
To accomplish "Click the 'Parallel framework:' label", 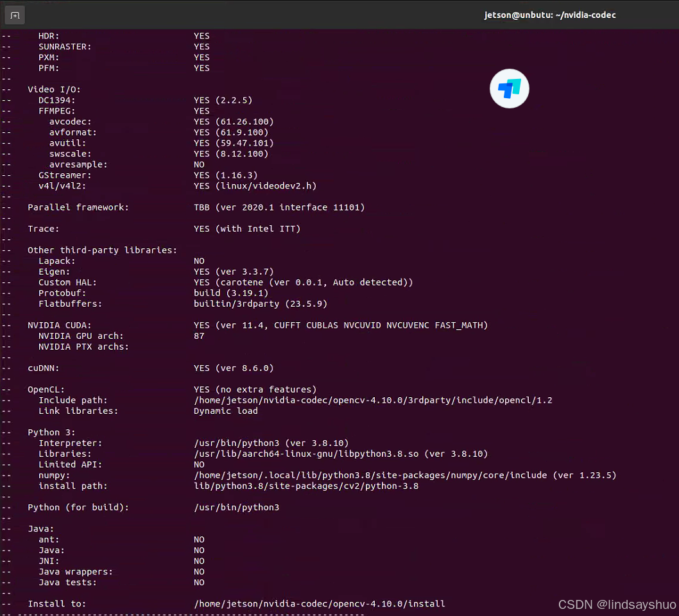I will click(78, 207).
